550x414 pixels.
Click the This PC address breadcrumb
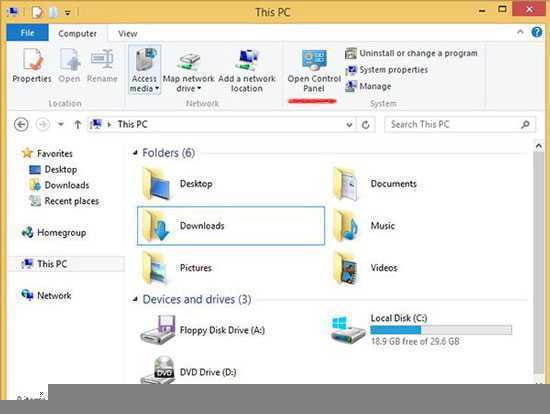[x=132, y=124]
